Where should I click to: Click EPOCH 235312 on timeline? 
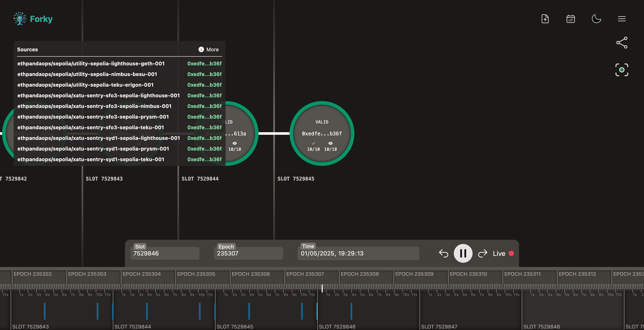tap(577, 274)
